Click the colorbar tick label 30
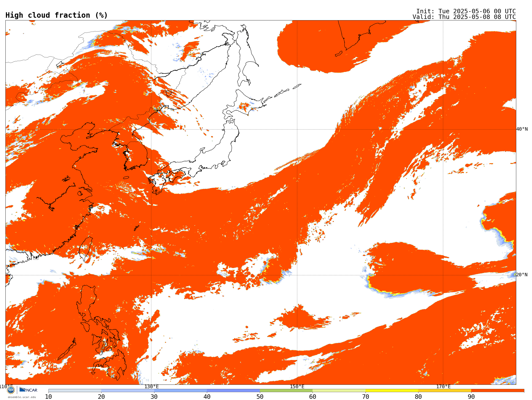The height and width of the screenshot is (400, 532). [154, 397]
